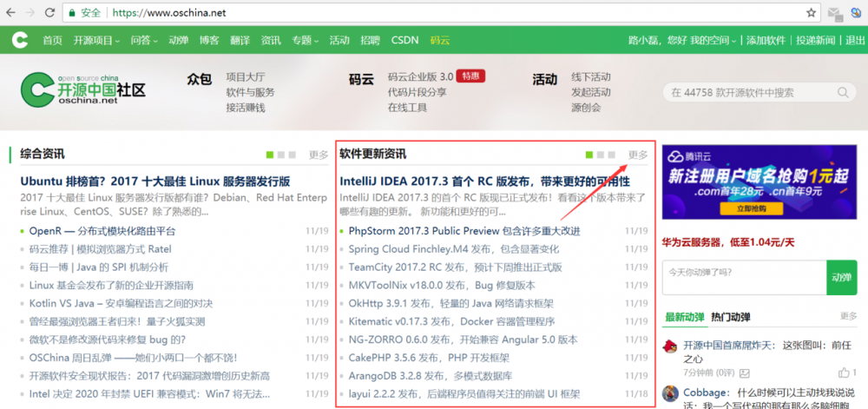Screen dimensions: 868x409
Task: Open PhpStorm 2017.3 Public Preview news
Action: [x=464, y=231]
